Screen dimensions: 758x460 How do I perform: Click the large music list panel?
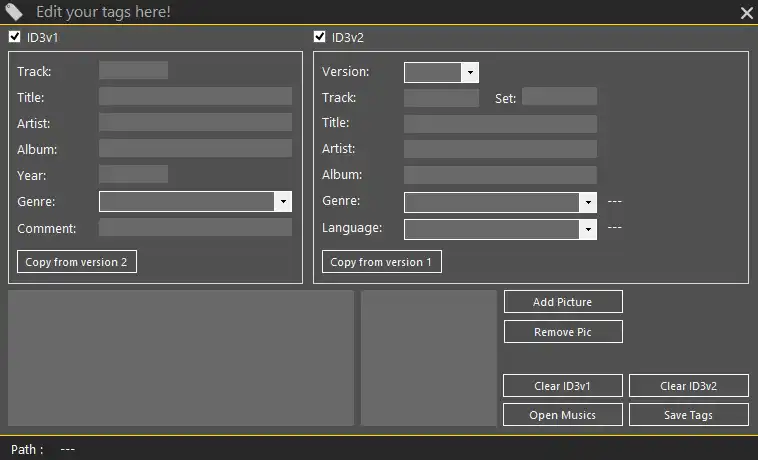point(181,358)
